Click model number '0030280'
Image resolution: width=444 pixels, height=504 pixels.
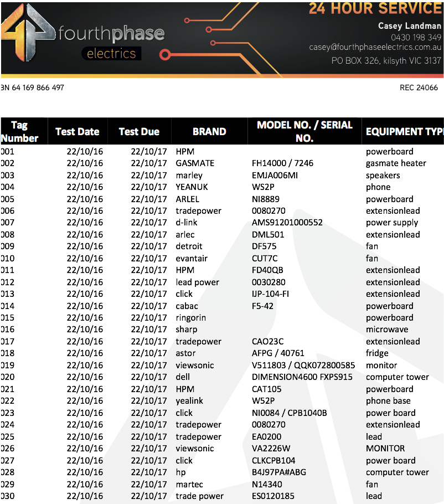click(x=269, y=282)
